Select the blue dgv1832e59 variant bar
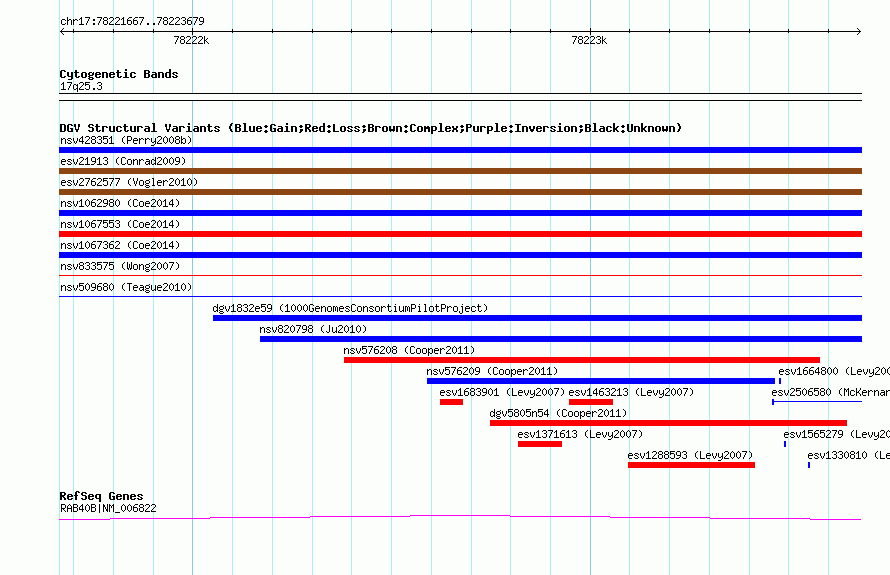The width and height of the screenshot is (890, 575). [537, 318]
